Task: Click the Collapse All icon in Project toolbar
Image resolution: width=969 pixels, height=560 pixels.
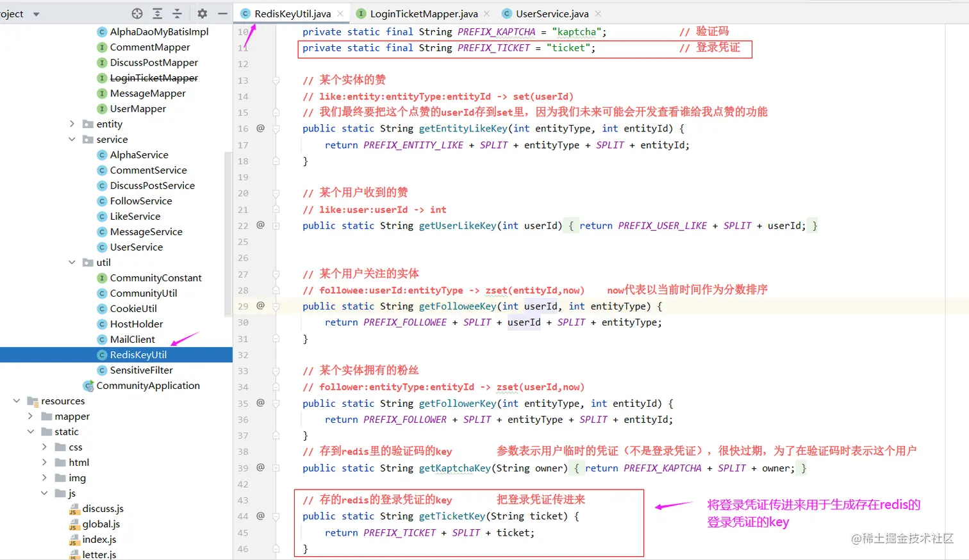Action: pyautogui.click(x=176, y=13)
